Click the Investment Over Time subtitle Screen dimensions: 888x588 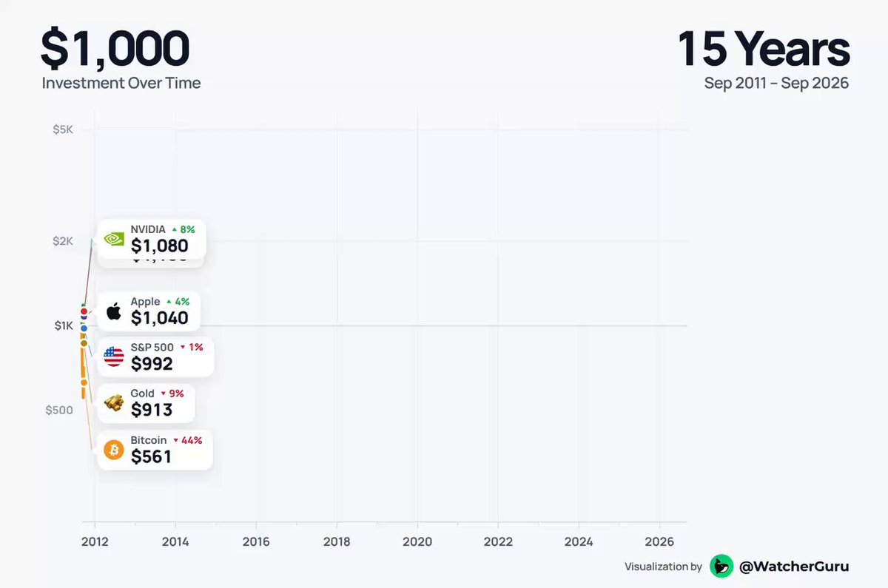point(121,83)
